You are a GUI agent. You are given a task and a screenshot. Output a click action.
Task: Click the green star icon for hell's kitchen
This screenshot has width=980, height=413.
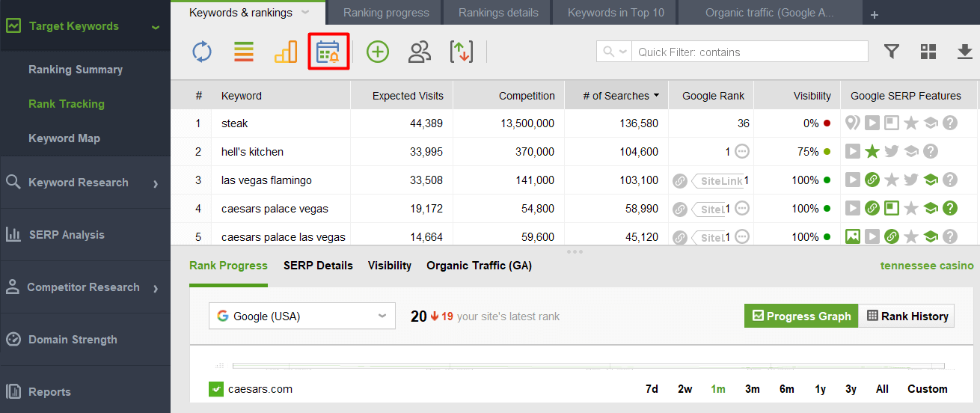pos(872,152)
